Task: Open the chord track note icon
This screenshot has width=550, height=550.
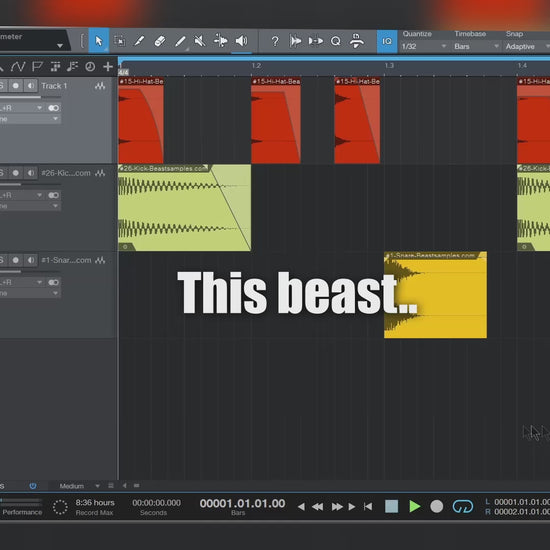Action: click(x=72, y=66)
